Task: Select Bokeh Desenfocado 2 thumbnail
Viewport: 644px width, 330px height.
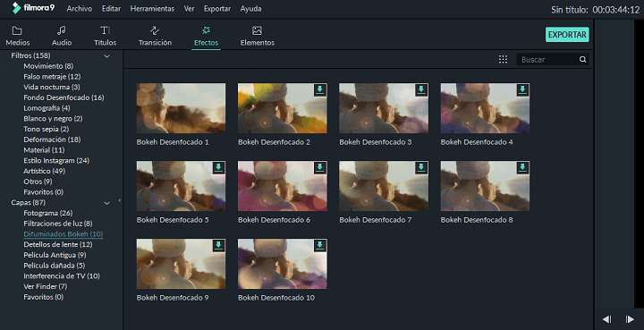Action: (x=283, y=108)
